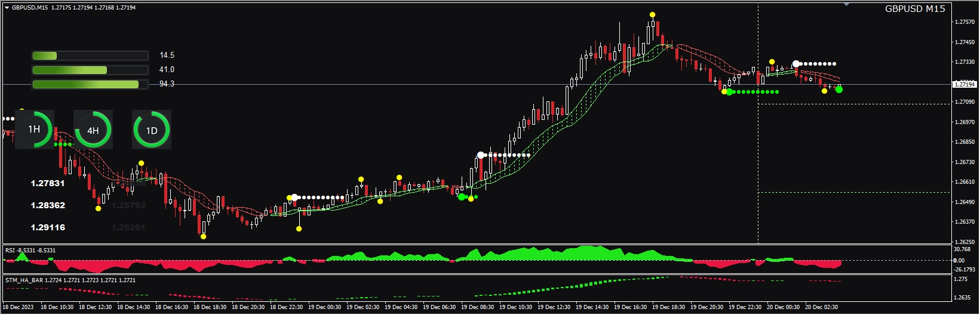This screenshot has width=980, height=315.
Task: Click the yellow dot at the chart high
Action: point(653,14)
